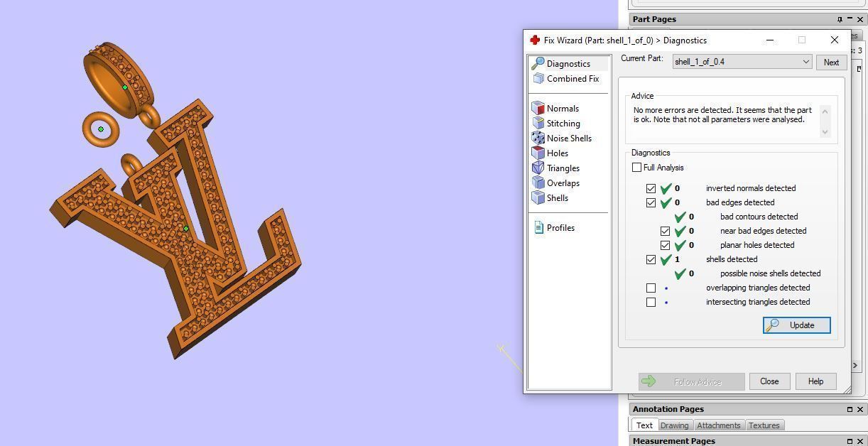
Task: Close the Measurement Pages panel
Action: tap(860, 441)
